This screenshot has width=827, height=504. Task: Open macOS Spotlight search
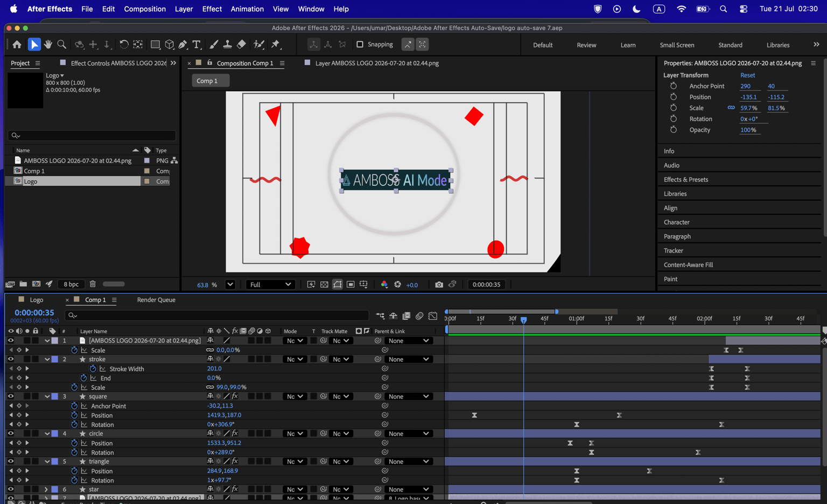[x=723, y=9]
